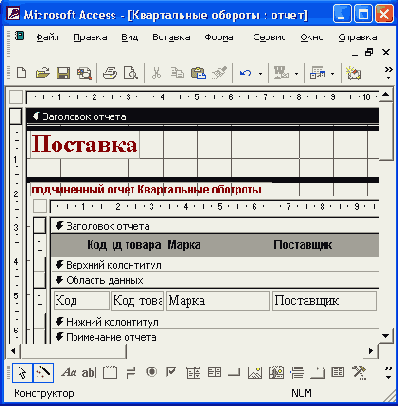Choose the Option Button toolbox tool

click(152, 372)
